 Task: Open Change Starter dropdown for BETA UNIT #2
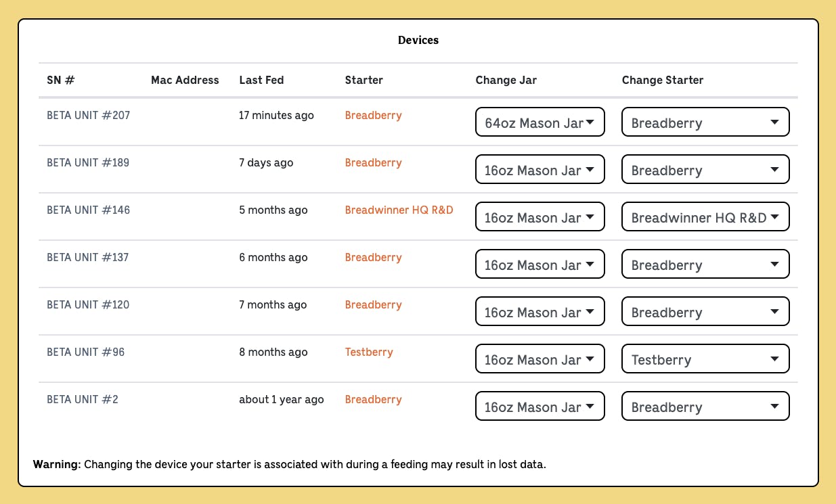pos(705,407)
